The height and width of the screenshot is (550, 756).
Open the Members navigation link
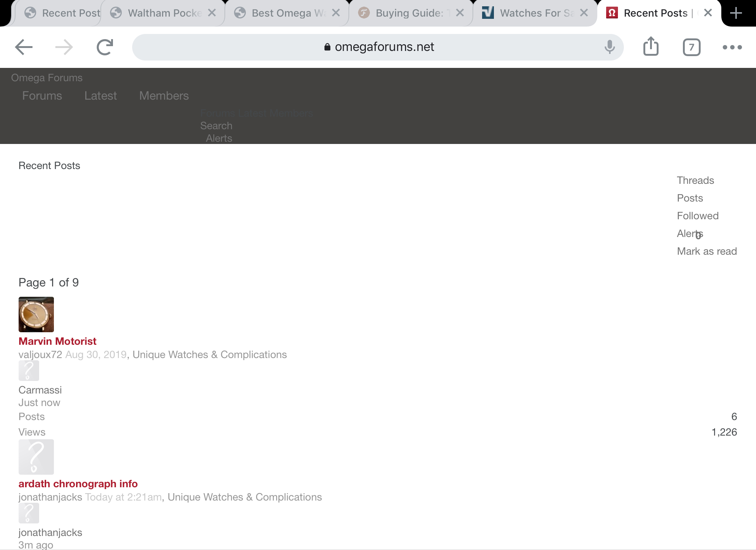click(164, 96)
